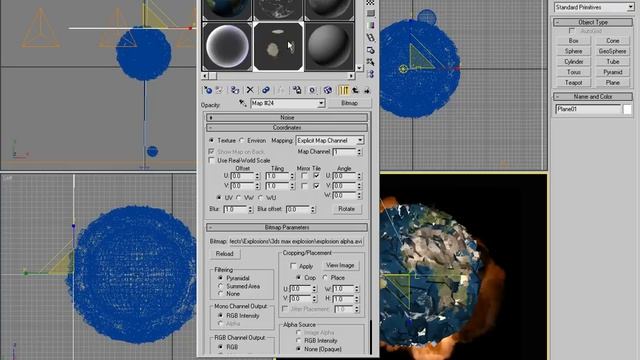Viewport: 640px width, 360px height.
Task: Collapse the Bitmap Parameters rollout
Action: point(287,227)
